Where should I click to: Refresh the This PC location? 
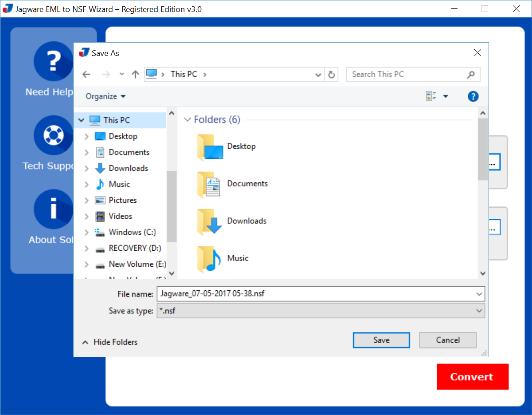click(x=332, y=75)
